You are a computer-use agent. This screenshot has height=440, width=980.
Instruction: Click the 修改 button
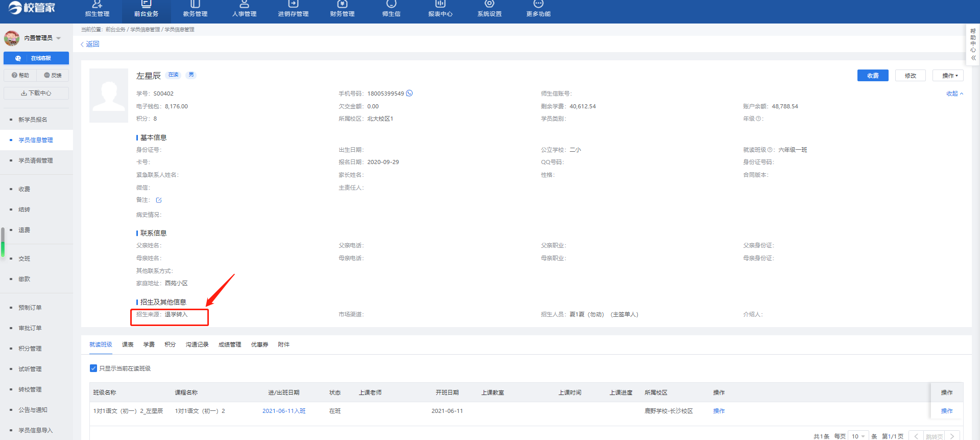(911, 76)
